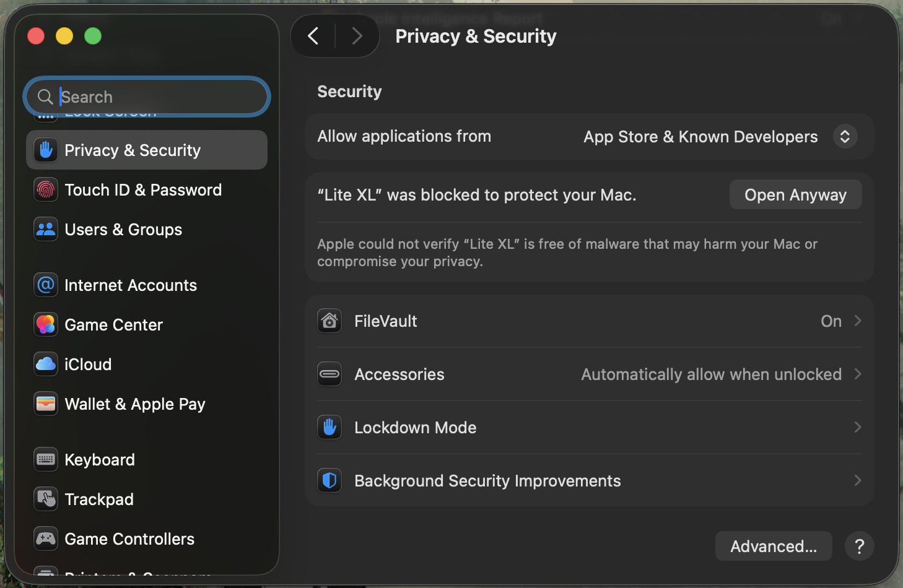This screenshot has width=903, height=588.
Task: Open Wallet & Apple Pay settings
Action: tap(147, 404)
